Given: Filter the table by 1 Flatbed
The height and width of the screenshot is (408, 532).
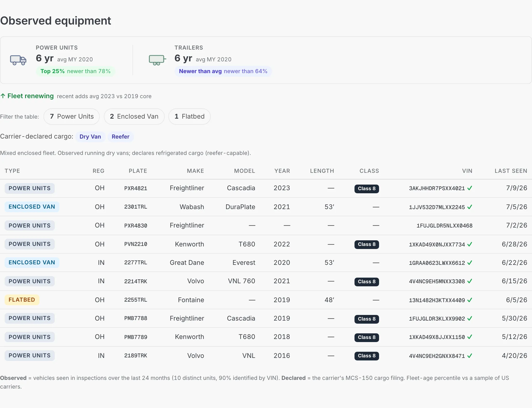Looking at the screenshot, I should point(190,117).
